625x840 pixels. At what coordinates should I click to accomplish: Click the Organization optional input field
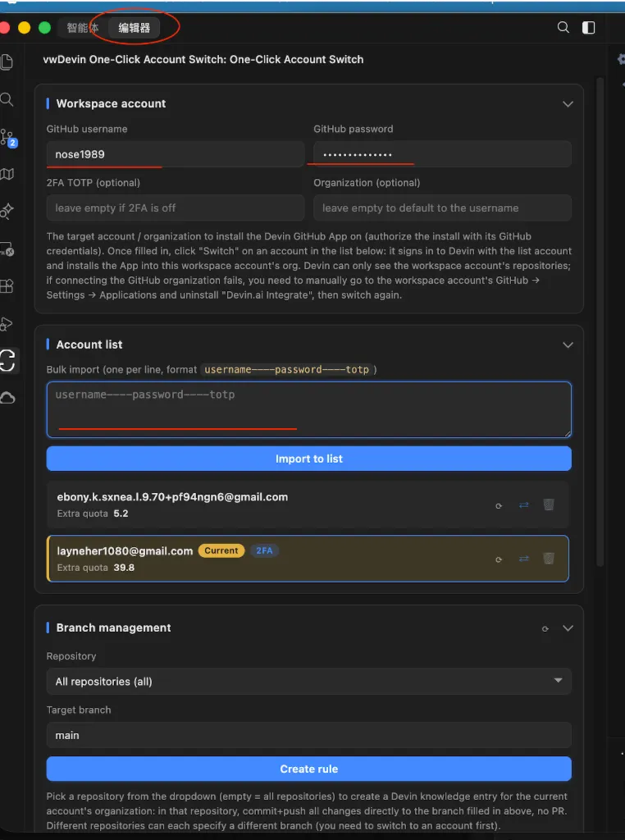tap(442, 208)
